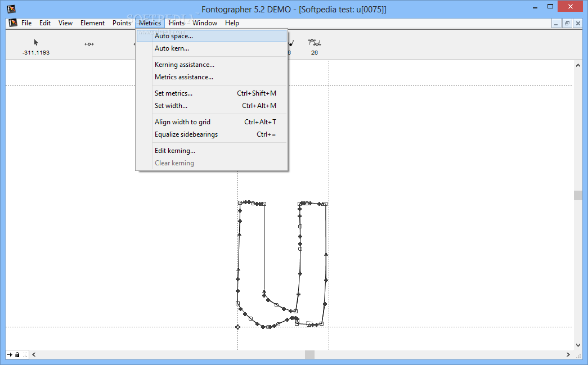The width and height of the screenshot is (588, 365).
Task: Click the Fontographer app icon in title bar
Action: click(11, 8)
